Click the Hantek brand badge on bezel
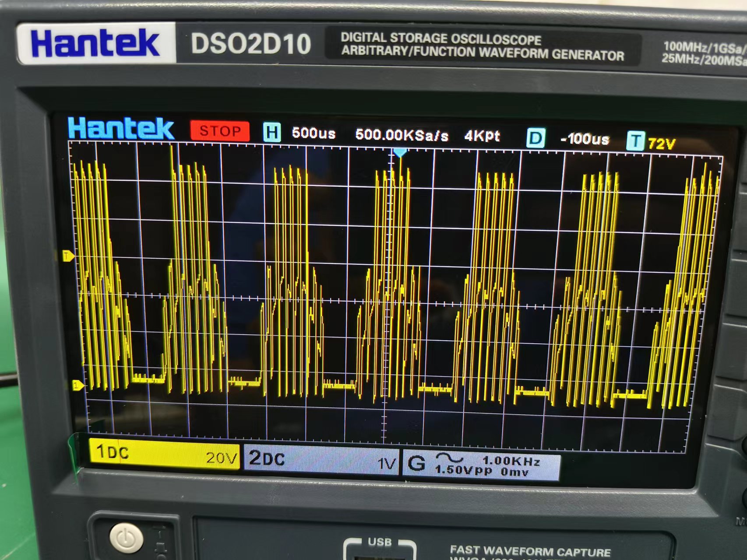 95,43
